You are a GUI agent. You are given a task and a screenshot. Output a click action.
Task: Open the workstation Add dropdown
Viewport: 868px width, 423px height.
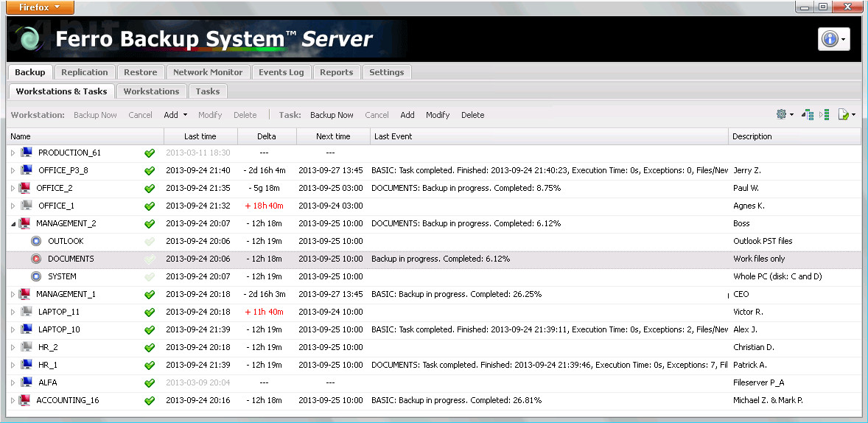point(175,115)
